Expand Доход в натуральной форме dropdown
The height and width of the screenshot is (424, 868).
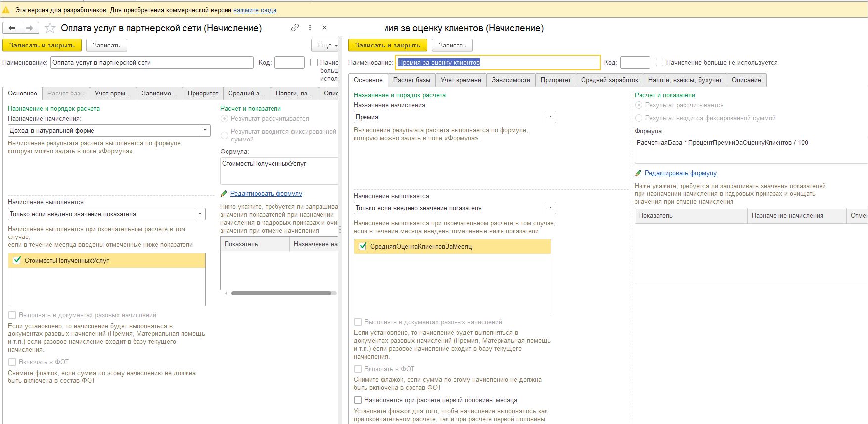pyautogui.click(x=205, y=131)
